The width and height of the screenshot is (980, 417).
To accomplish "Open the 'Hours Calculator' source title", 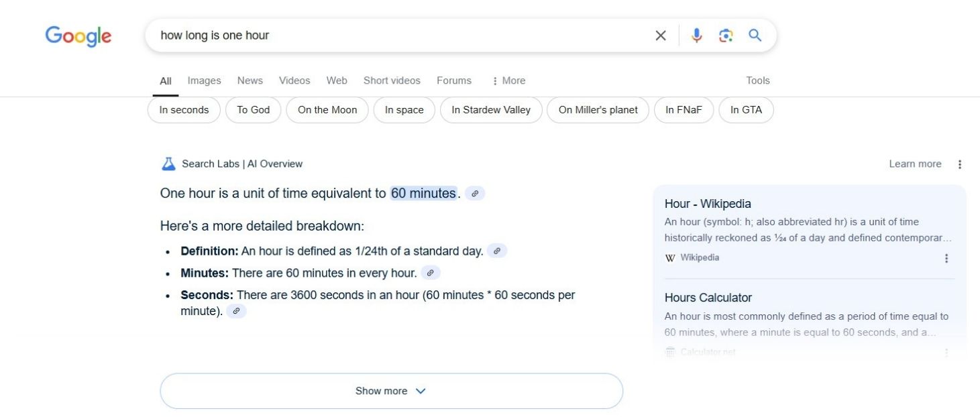I will pos(708,298).
